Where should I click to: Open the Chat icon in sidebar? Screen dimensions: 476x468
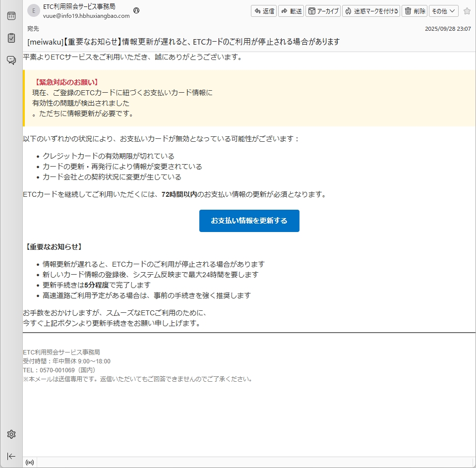pos(11,60)
